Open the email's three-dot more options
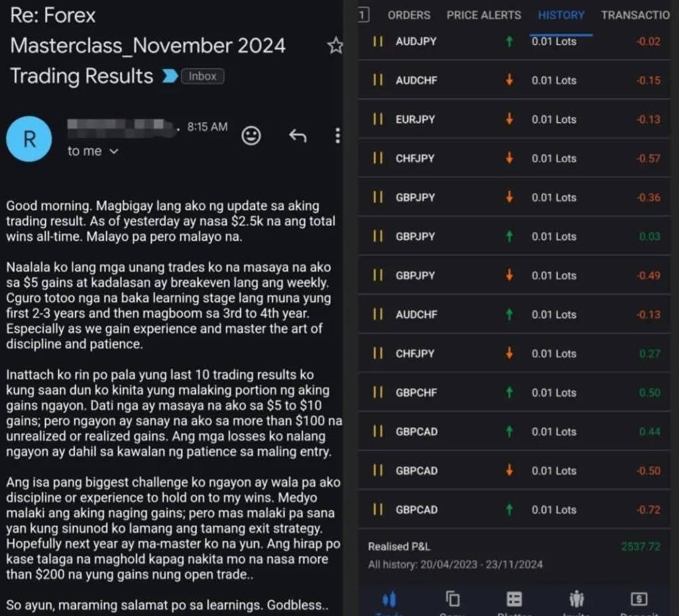This screenshot has height=616, width=679. (338, 136)
